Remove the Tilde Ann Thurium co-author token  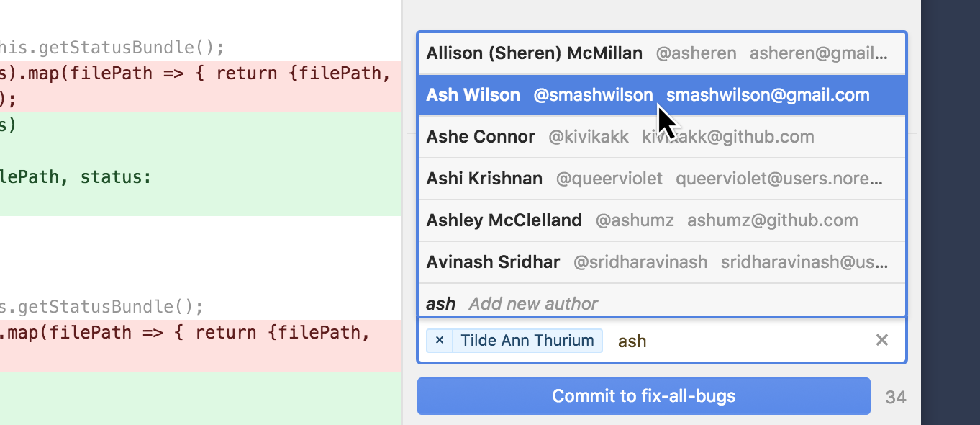click(440, 341)
